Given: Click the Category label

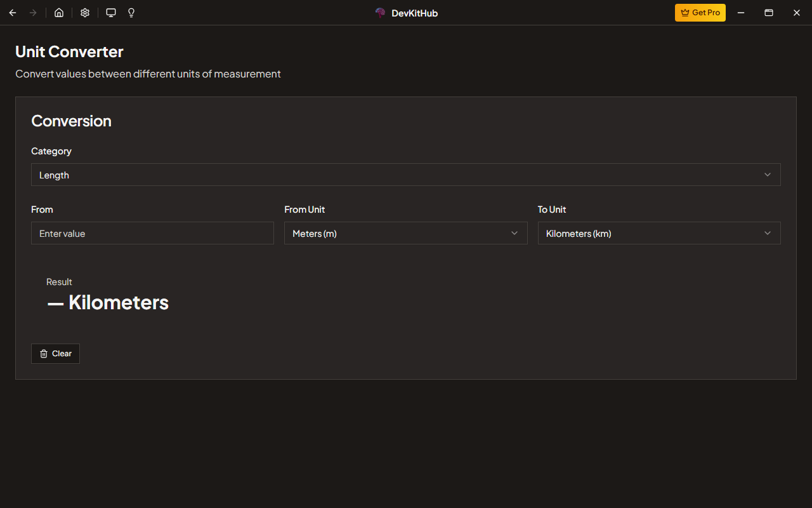Looking at the screenshot, I should [51, 151].
